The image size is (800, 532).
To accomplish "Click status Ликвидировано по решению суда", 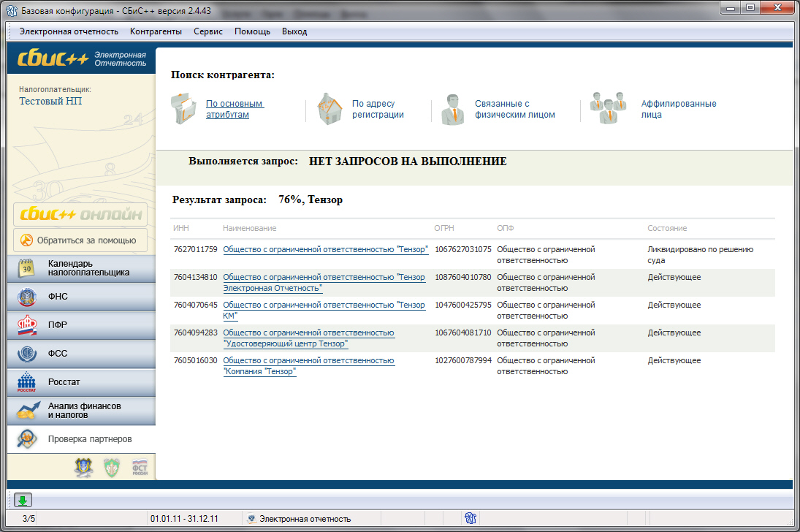I will click(x=700, y=255).
